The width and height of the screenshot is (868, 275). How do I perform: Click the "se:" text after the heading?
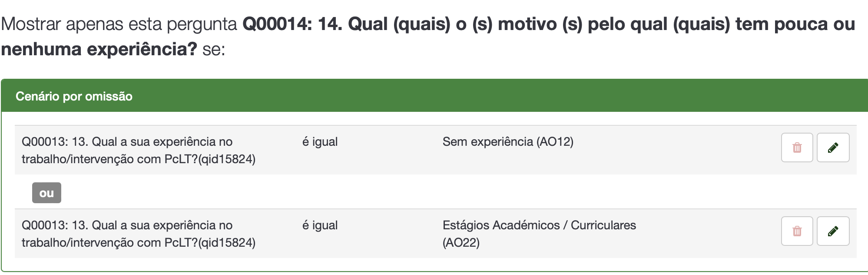214,50
